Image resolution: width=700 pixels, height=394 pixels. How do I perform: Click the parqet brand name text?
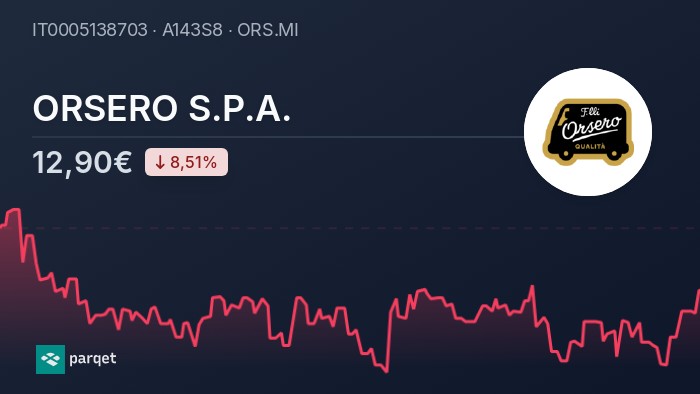93,359
